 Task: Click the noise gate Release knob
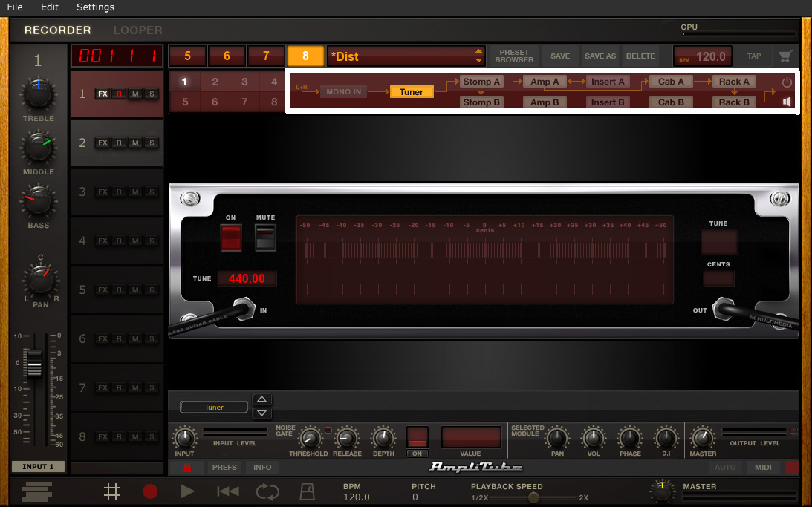pyautogui.click(x=346, y=438)
